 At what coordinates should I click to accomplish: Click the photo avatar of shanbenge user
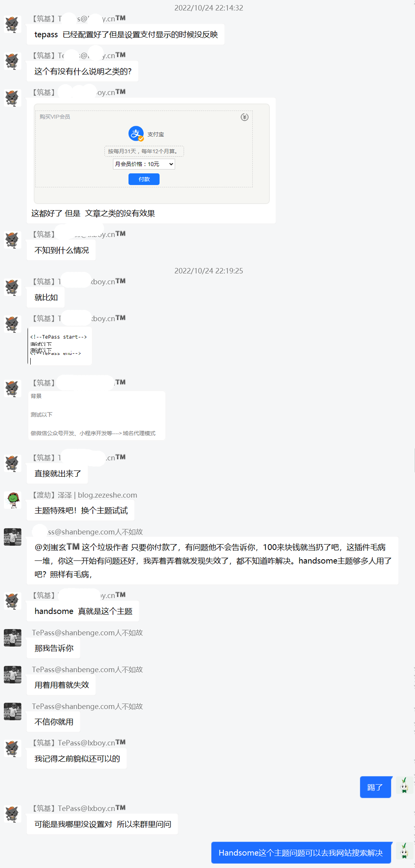[12, 537]
